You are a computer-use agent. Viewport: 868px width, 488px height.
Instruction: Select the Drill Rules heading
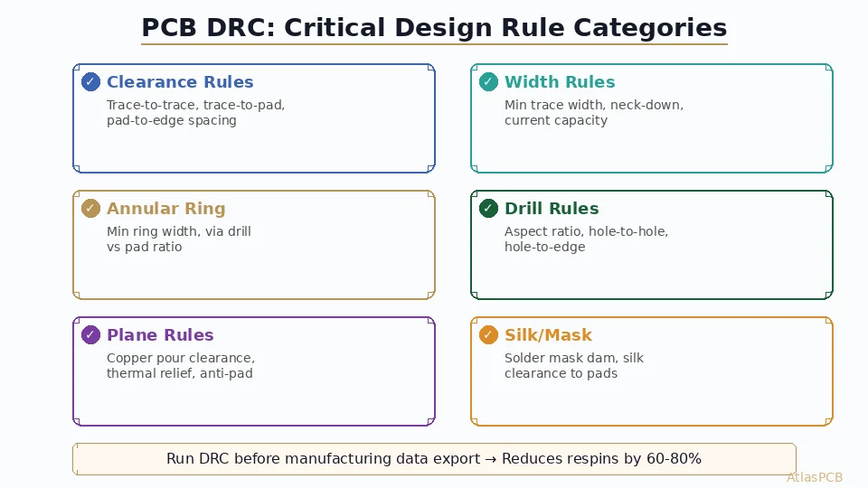pyautogui.click(x=552, y=209)
